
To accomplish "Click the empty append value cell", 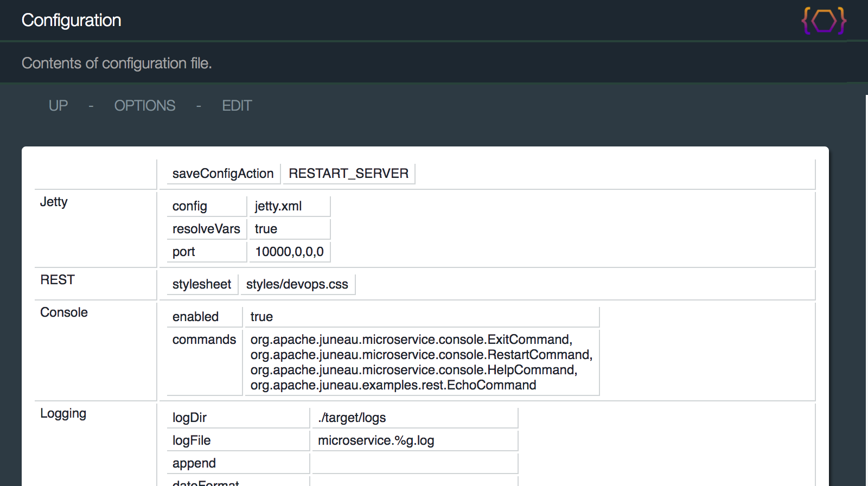I will tap(414, 463).
